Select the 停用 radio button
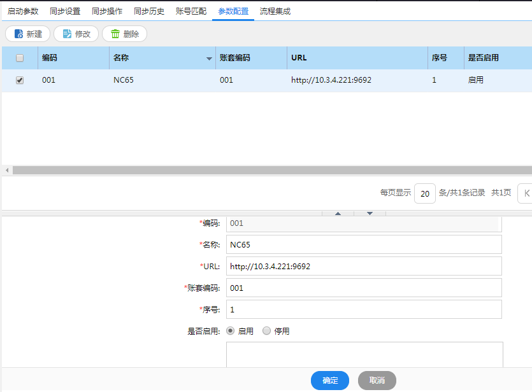 pyautogui.click(x=266, y=331)
